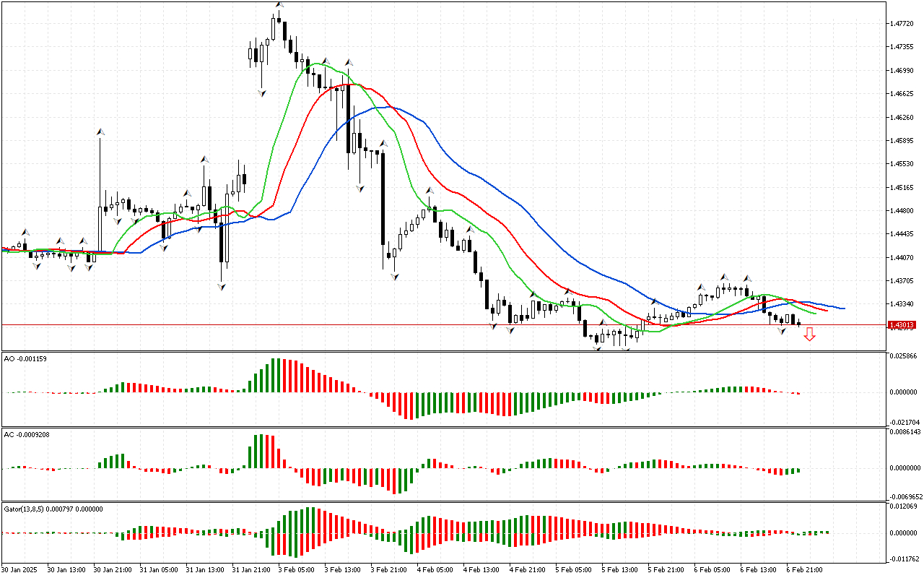Click the 3 Feb 05:00 time label
The image size is (924, 578).
(297, 570)
